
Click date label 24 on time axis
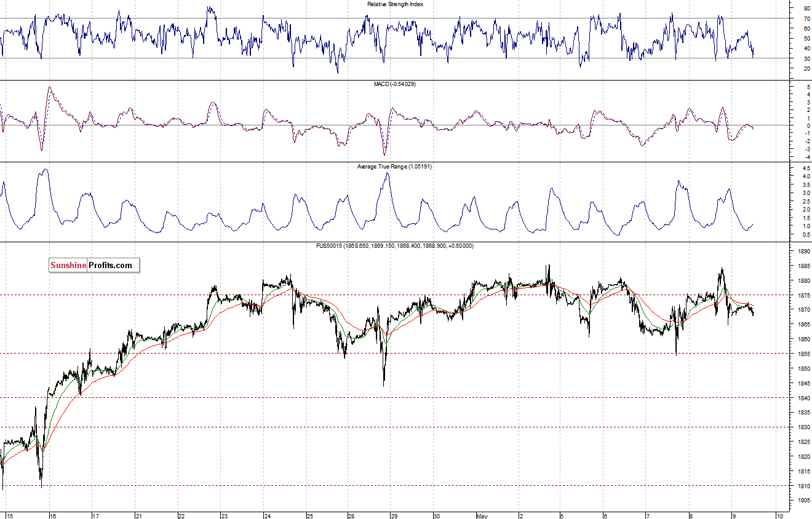click(x=268, y=515)
